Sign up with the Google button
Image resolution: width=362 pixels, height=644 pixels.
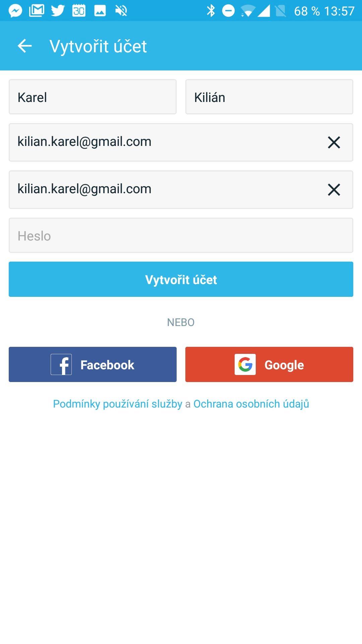pyautogui.click(x=269, y=365)
